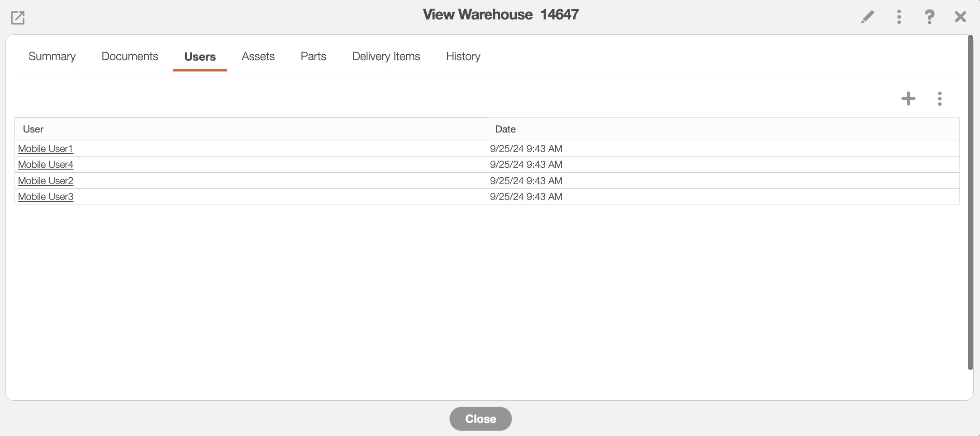Close the View Warehouse dialog with X
This screenshot has width=980, height=436.
coord(960,17)
